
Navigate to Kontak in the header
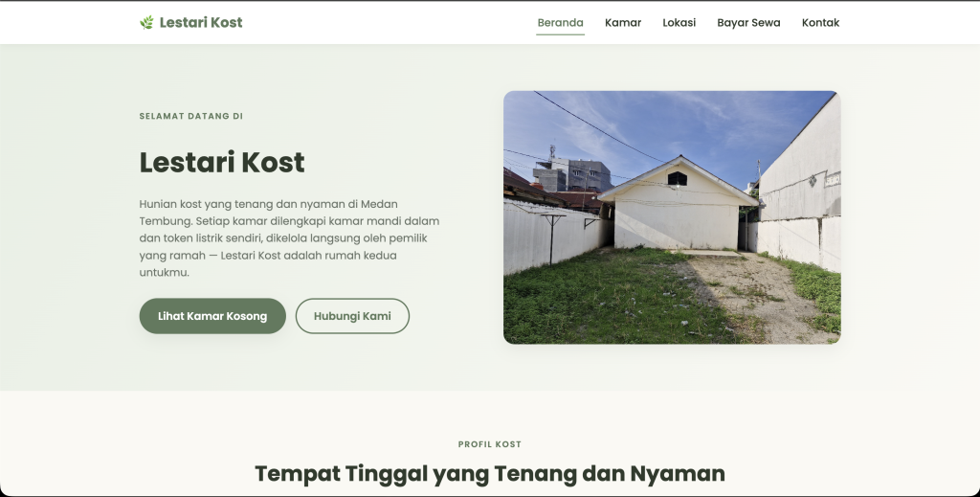(x=820, y=23)
